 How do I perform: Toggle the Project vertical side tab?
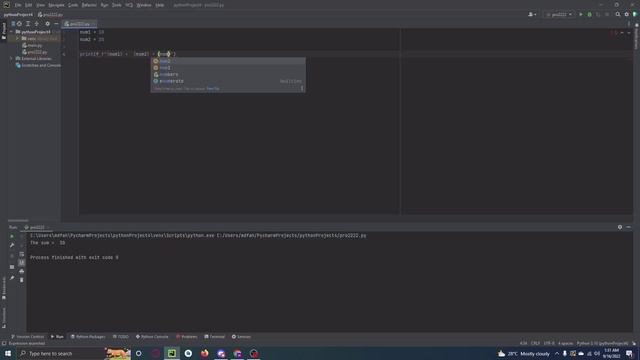click(x=4, y=31)
